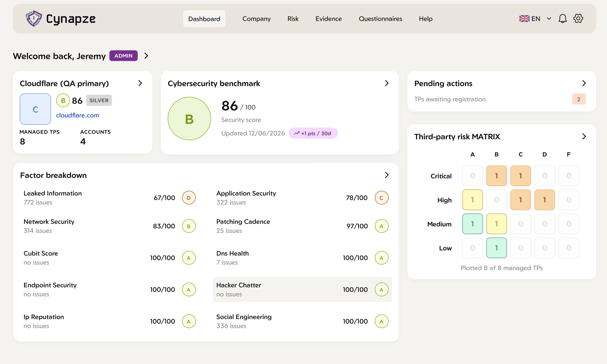
Task: Click the High row, column C cell
Action: click(x=520, y=200)
